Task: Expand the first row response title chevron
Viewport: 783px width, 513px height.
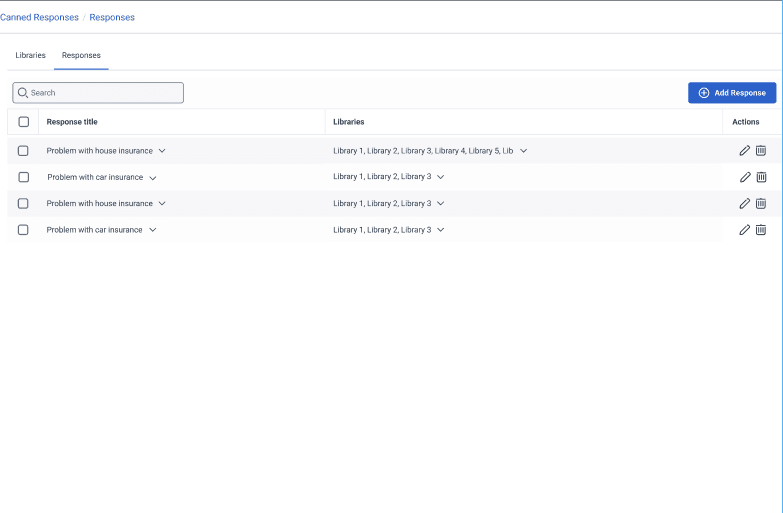Action: pos(162,151)
